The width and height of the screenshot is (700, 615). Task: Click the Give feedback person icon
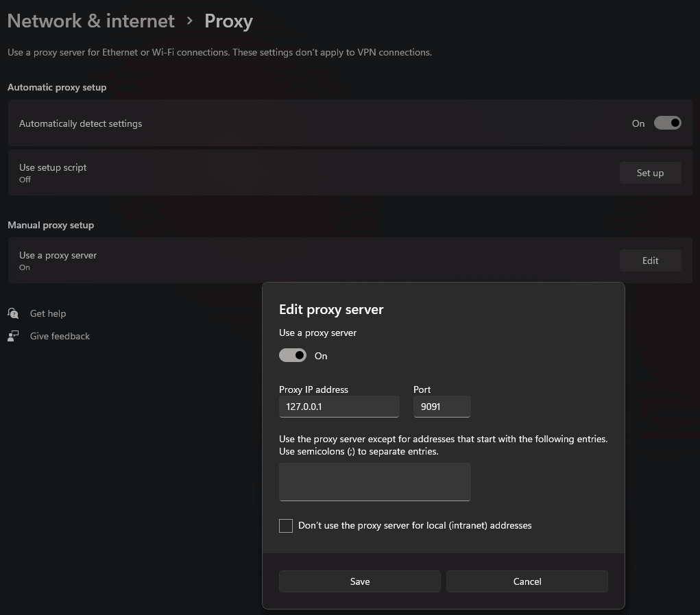[13, 336]
